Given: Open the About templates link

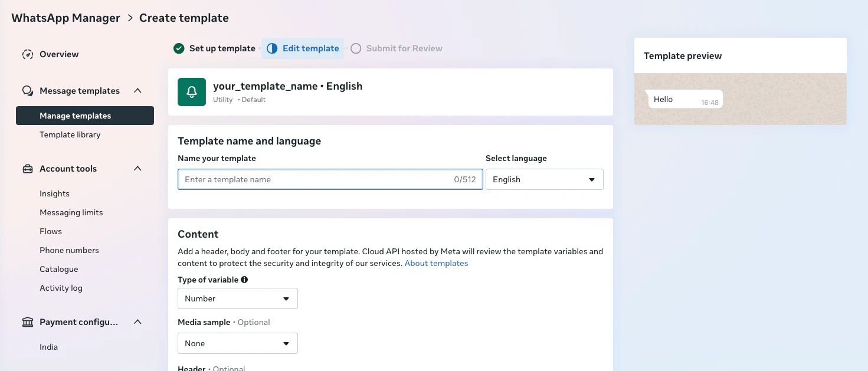Looking at the screenshot, I should (436, 263).
